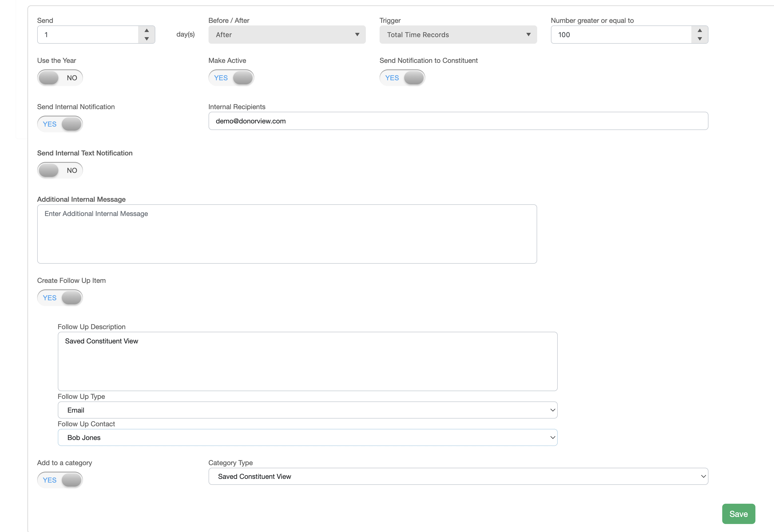Increase the Number greater or equal value
Viewport: 774px width, 532px height.
[700, 30]
